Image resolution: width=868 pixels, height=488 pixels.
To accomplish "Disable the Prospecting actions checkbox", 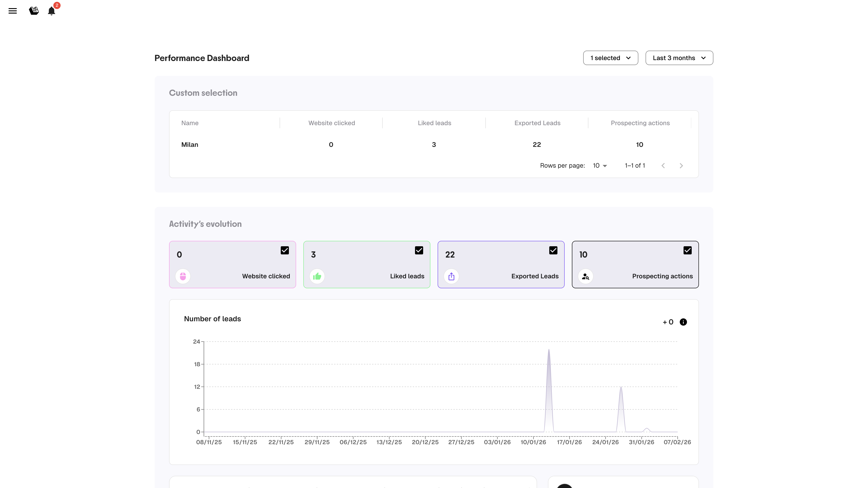I will coord(687,251).
